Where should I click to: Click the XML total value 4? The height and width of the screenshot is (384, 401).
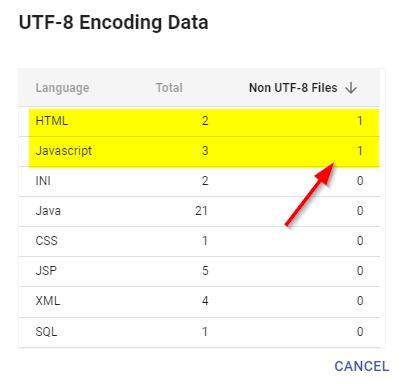[205, 301]
